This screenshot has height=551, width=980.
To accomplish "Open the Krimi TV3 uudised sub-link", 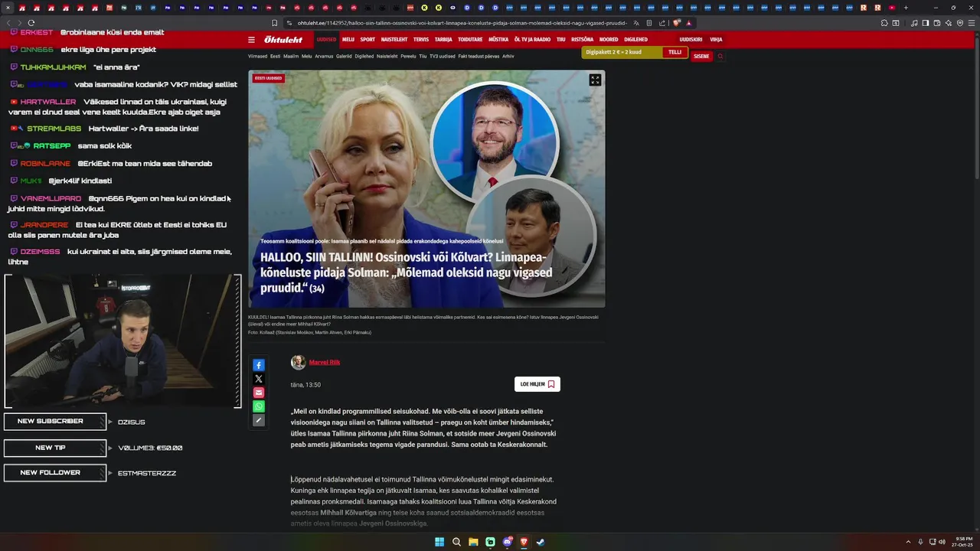I will [x=442, y=57].
